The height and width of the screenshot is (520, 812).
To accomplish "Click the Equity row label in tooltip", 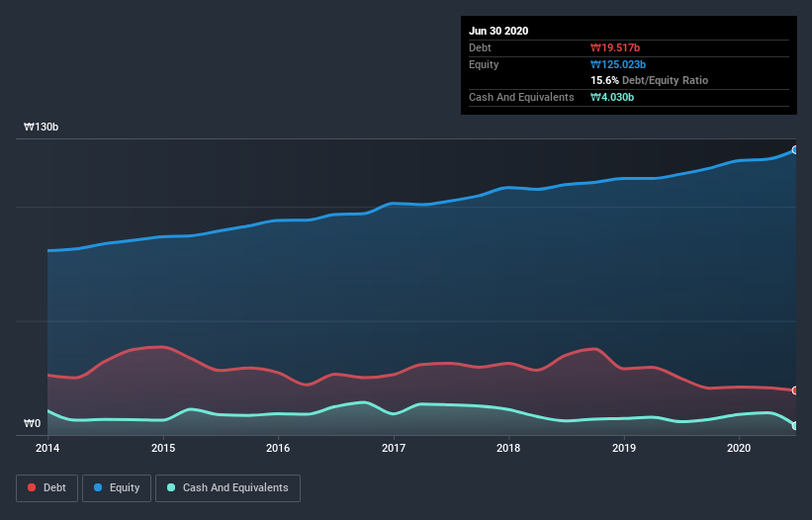I will (x=484, y=64).
